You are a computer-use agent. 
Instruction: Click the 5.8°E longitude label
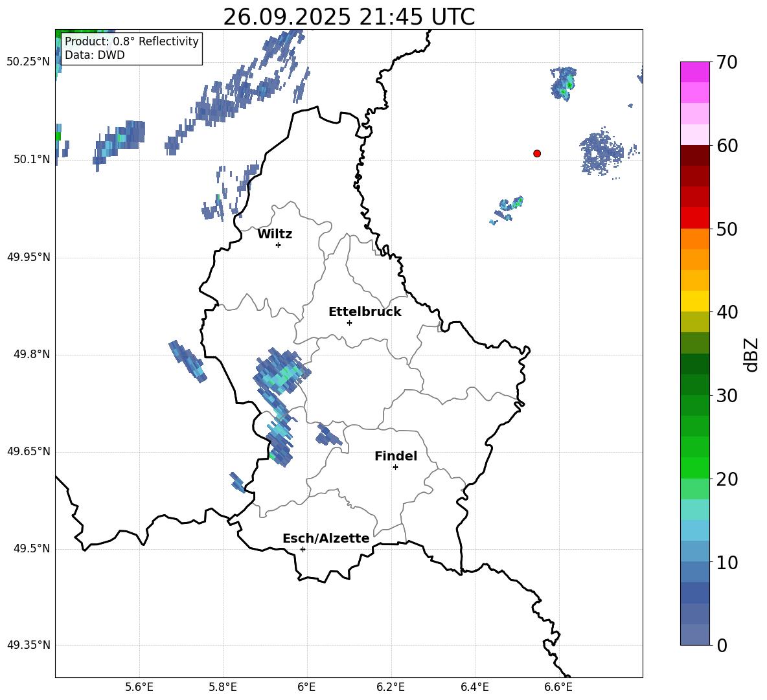point(223,687)
